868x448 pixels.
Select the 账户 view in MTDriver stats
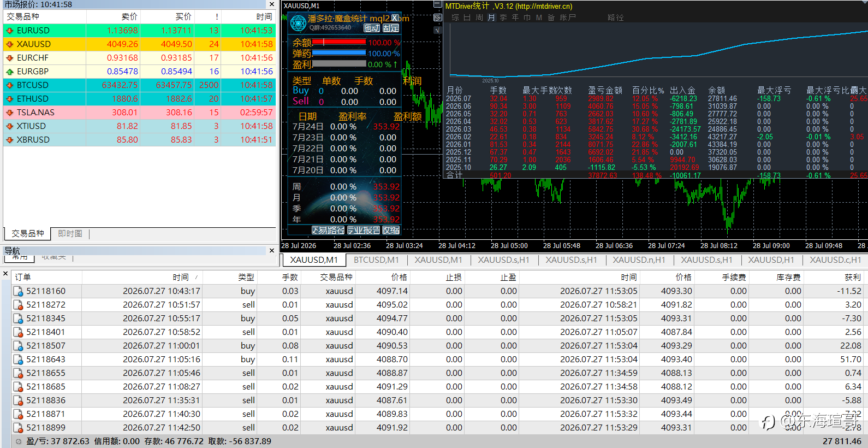tap(568, 17)
